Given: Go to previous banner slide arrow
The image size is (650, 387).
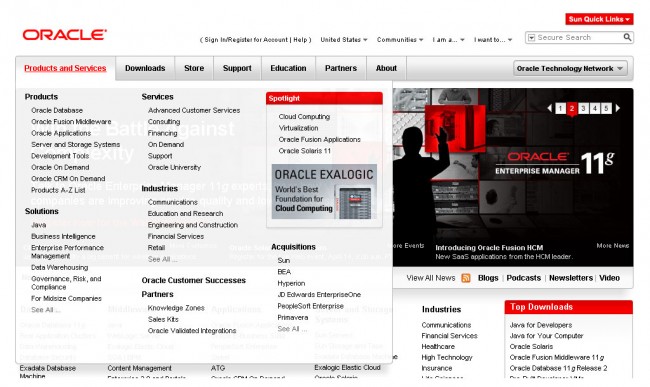Looking at the screenshot, I should click(550, 108).
